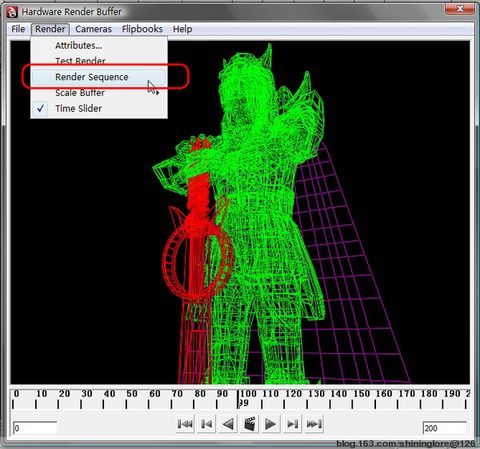Choose Attributes... from Render menu

(99, 45)
